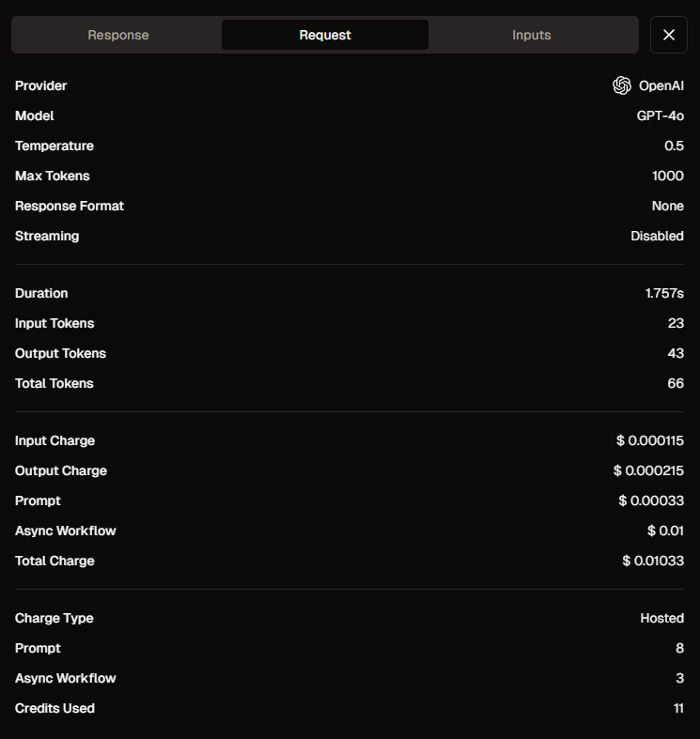Click the Async Workflow credits value 3

tap(679, 678)
